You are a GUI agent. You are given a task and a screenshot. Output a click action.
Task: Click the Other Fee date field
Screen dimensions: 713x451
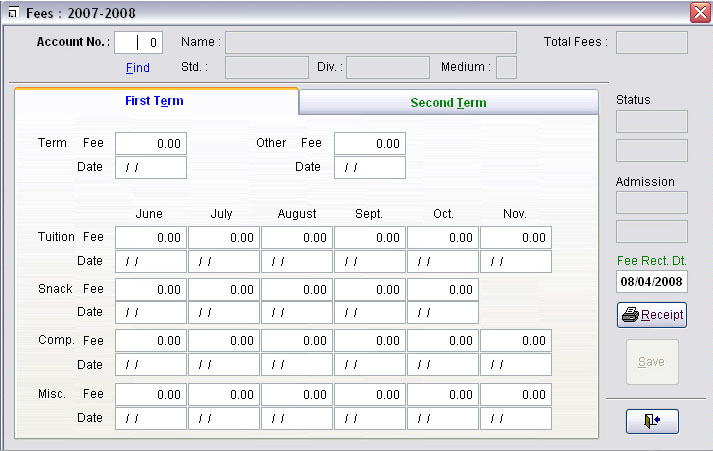369,167
